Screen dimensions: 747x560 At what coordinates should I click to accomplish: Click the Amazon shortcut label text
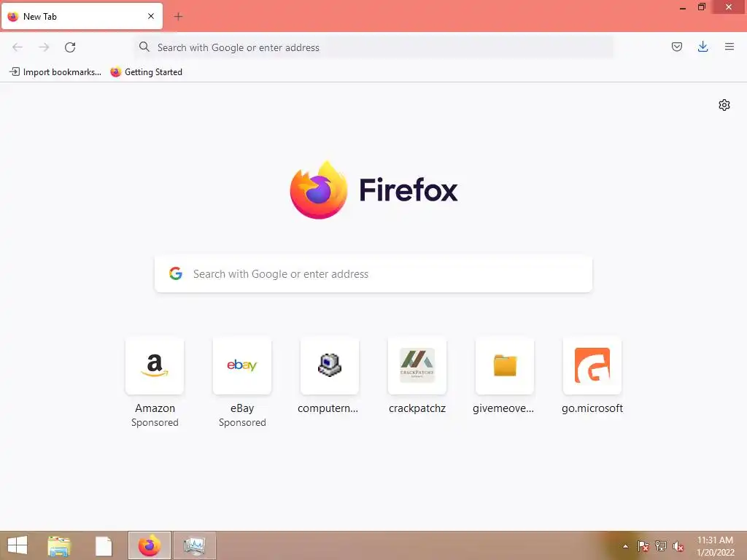[155, 408]
